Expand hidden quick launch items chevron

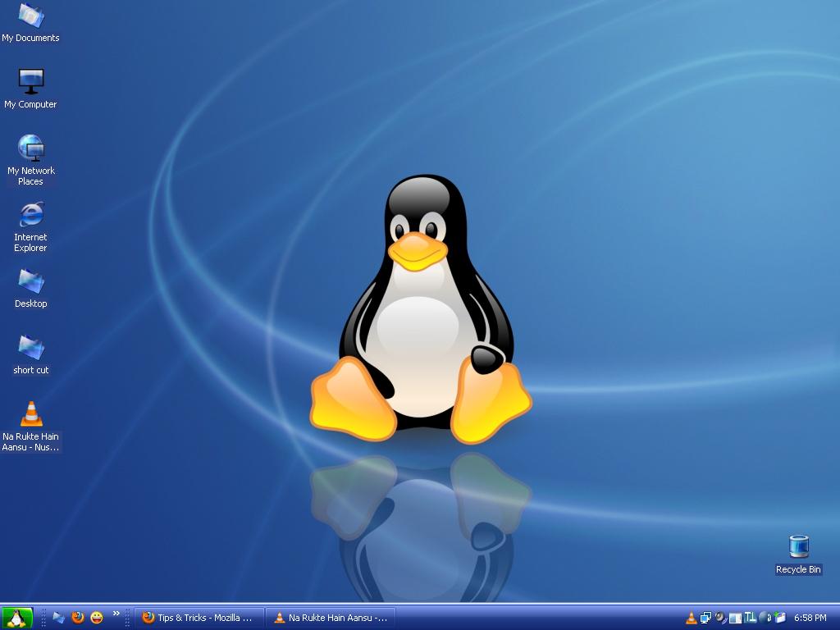[116, 614]
